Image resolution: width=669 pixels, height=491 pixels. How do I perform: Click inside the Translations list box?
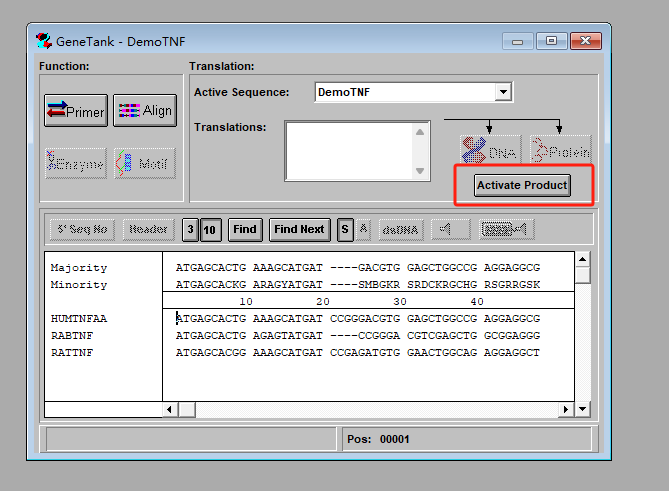(350, 151)
